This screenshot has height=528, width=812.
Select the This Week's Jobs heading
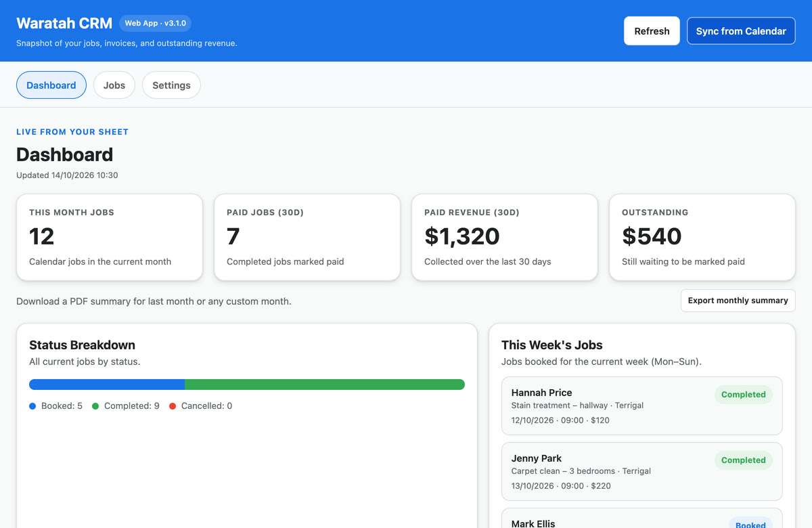coord(552,345)
